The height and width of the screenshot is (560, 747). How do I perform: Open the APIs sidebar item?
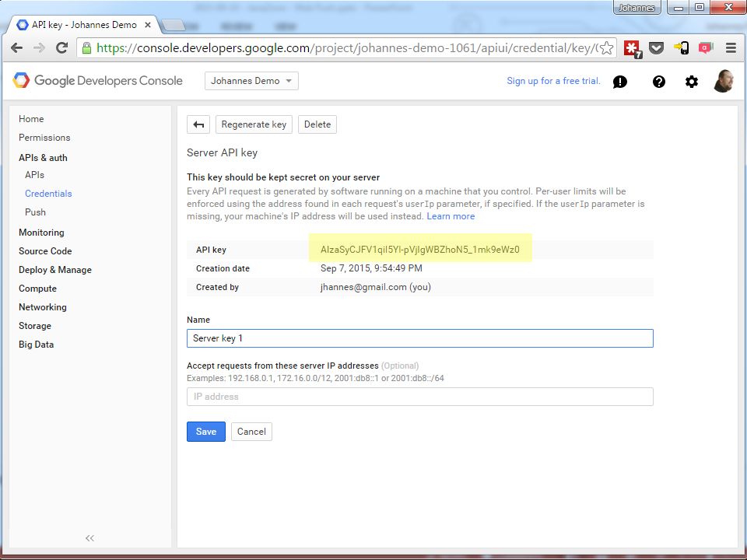point(34,175)
